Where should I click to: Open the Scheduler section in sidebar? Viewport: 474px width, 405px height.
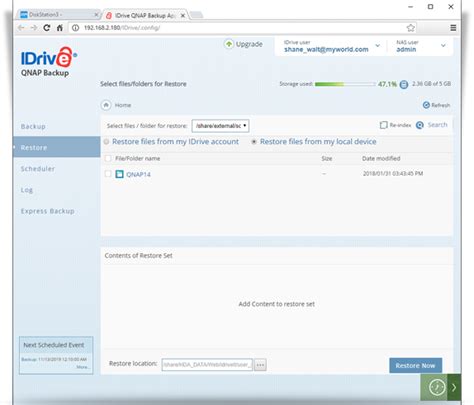point(38,169)
